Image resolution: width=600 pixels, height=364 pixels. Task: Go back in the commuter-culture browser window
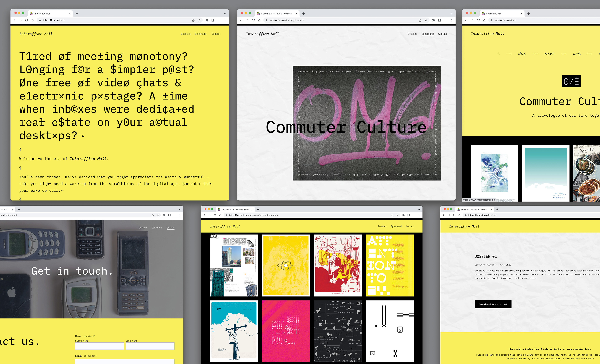point(205,215)
